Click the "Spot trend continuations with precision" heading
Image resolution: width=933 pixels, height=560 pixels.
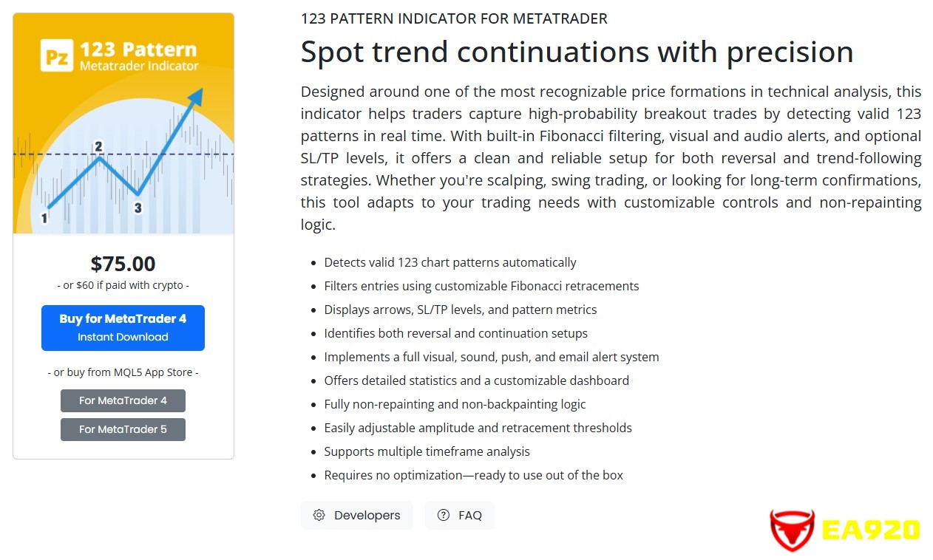click(577, 52)
